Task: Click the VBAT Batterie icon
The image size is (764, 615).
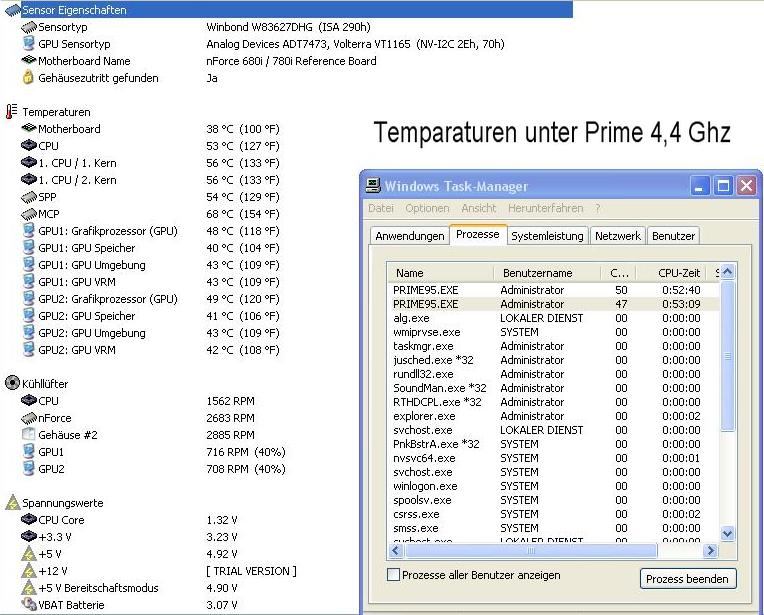Action: (x=29, y=604)
